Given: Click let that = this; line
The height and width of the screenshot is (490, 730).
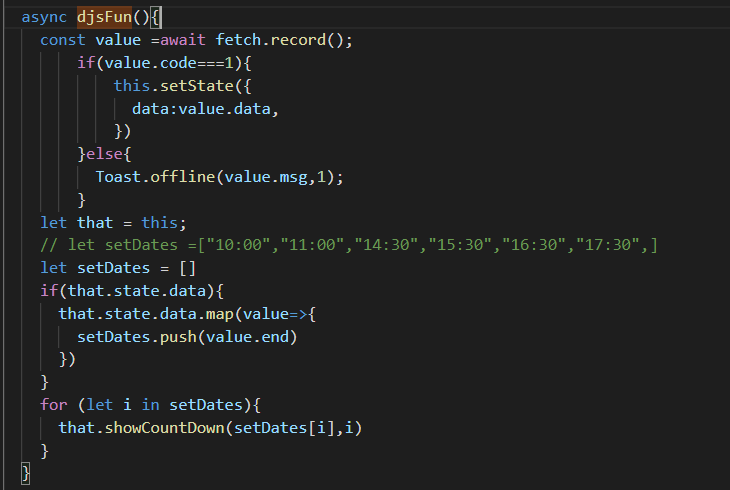Looking at the screenshot, I should click(113, 223).
